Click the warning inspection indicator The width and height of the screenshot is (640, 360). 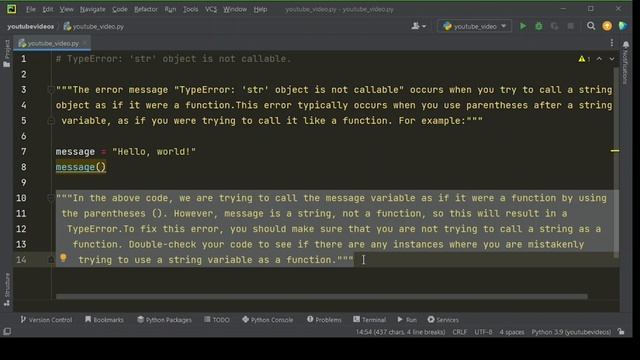point(584,59)
